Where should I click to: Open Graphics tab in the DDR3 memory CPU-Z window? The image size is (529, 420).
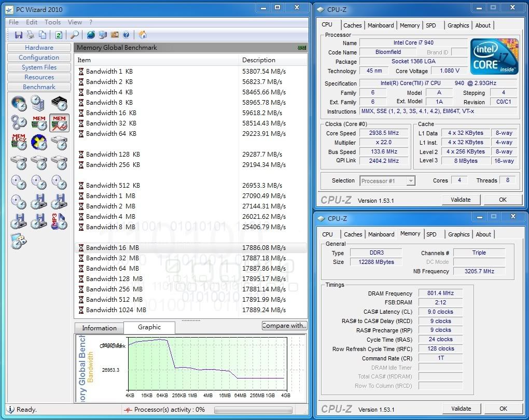pos(459,234)
